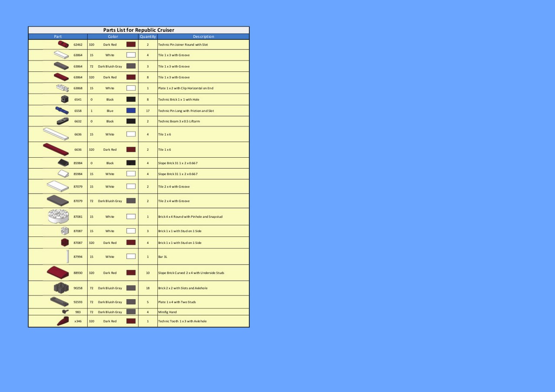Click the "Blue" color name
This screenshot has height=392, width=555.
tap(110, 110)
